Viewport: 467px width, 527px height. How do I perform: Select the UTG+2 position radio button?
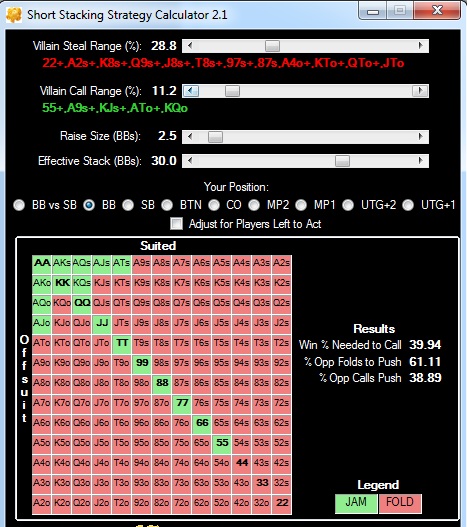pos(348,205)
